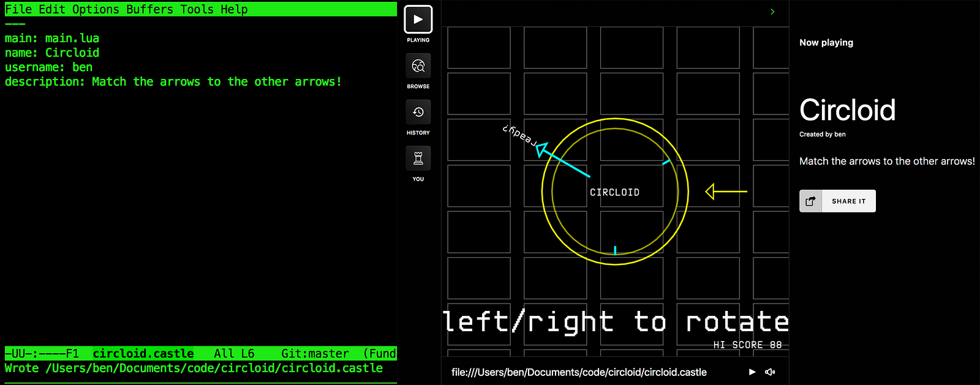This screenshot has width=980, height=385.
Task: Click Git:master in the mode line
Action: 315,353
